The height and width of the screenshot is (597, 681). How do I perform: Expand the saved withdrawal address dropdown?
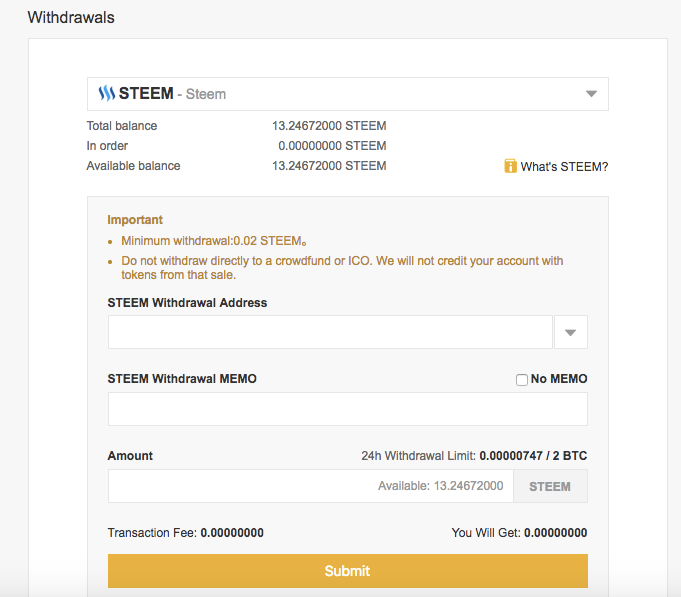[571, 333]
